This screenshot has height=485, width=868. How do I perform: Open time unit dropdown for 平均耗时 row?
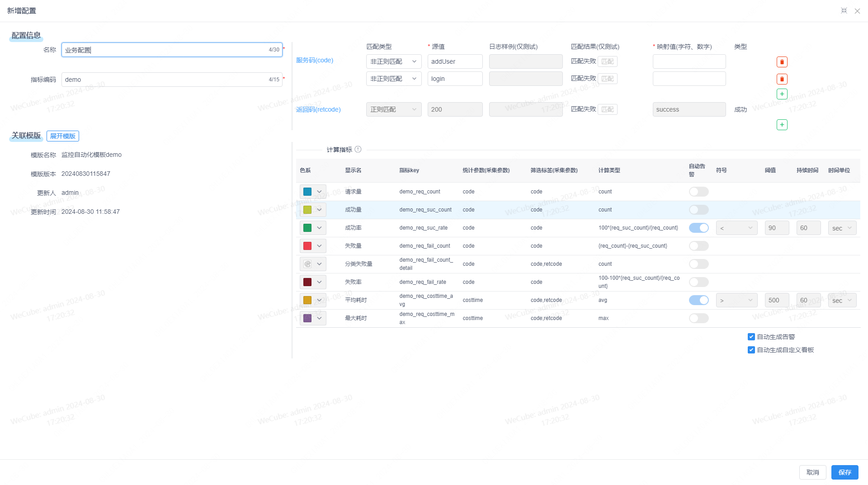(x=842, y=300)
